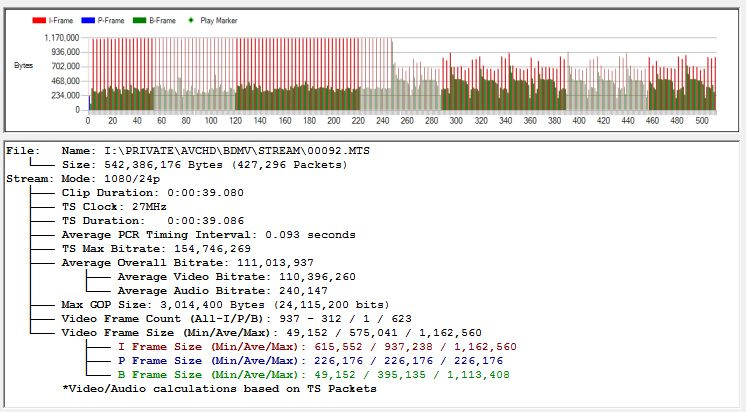Click the Video/Audio calculations footnote

click(x=219, y=389)
